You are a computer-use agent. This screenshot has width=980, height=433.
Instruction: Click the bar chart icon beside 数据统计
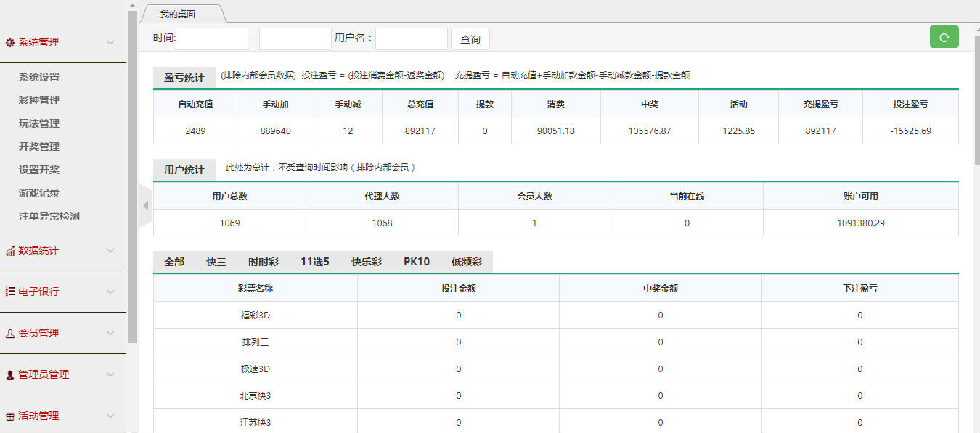tap(10, 251)
